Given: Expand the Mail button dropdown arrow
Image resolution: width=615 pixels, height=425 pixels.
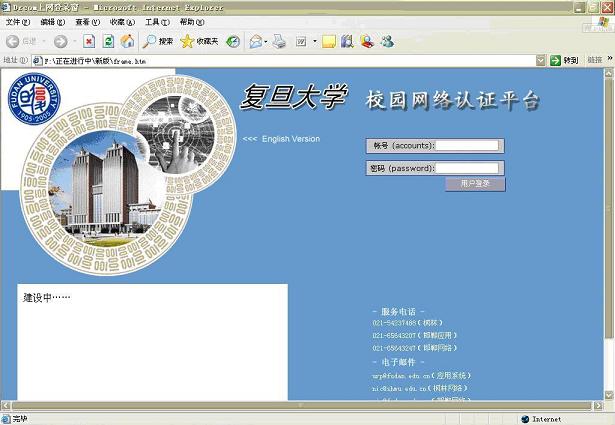Looking at the screenshot, I should [267, 41].
